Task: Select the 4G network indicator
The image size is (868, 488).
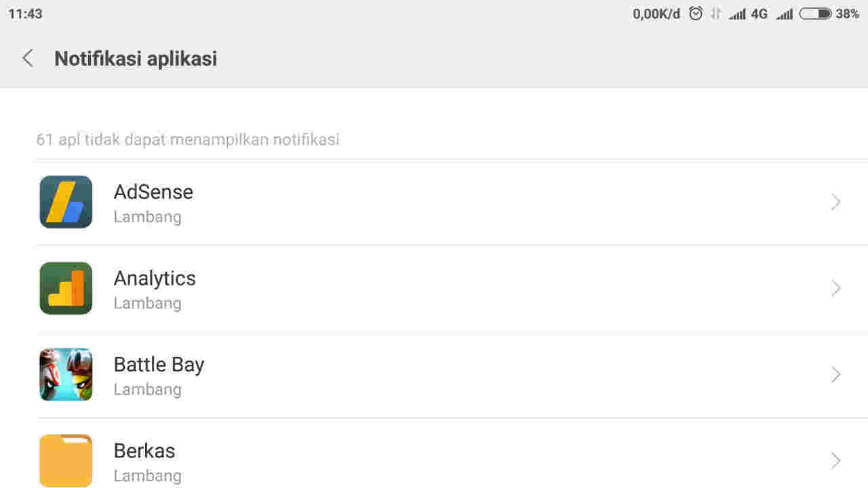Action: pyautogui.click(x=757, y=13)
